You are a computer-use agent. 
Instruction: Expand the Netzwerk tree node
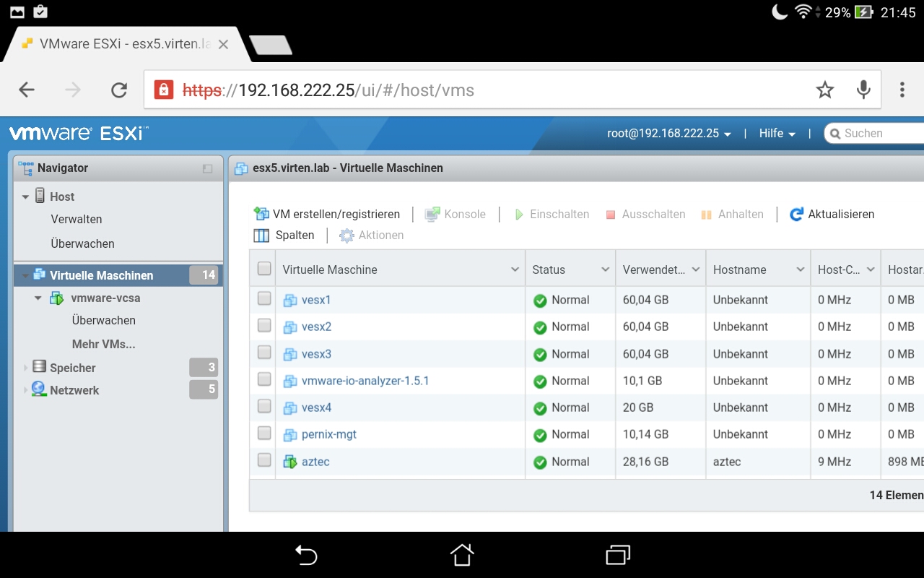(25, 390)
